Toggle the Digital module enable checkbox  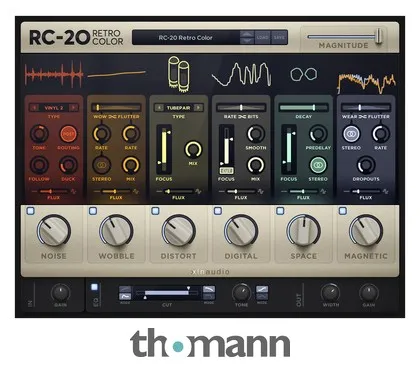click(218, 211)
